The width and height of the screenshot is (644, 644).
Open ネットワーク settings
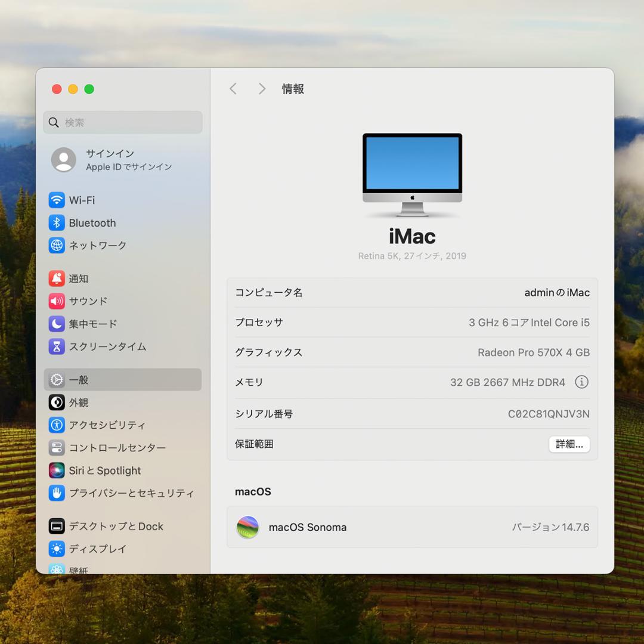(x=100, y=245)
